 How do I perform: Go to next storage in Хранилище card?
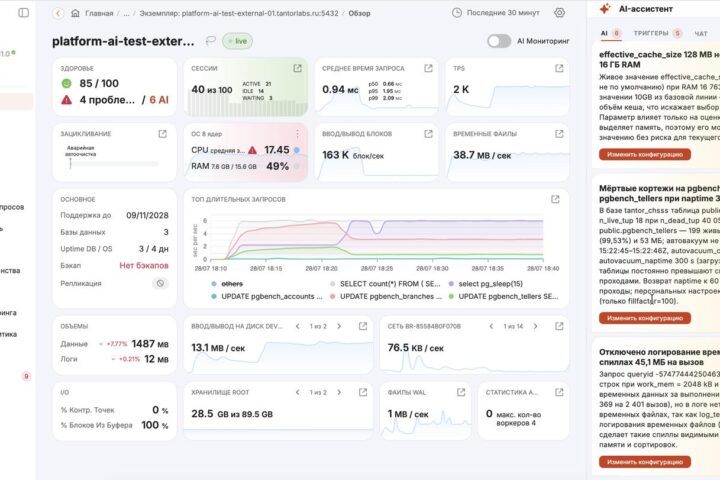[339, 392]
